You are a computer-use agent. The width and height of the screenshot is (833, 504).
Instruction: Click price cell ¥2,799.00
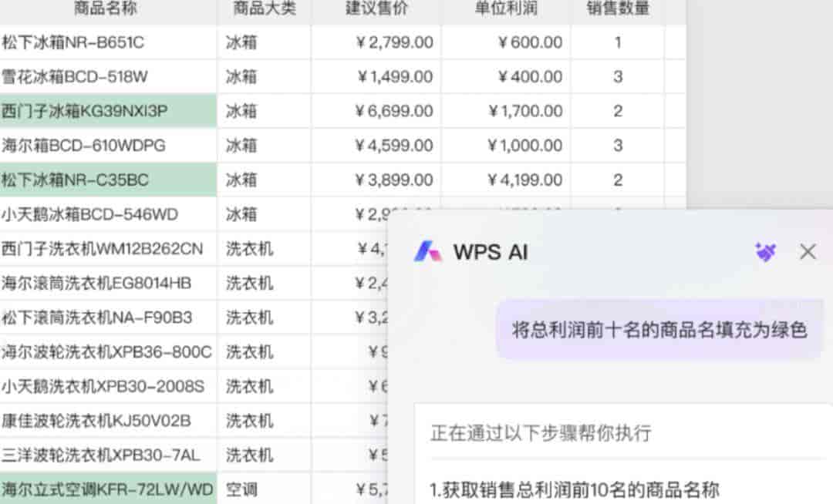click(376, 42)
